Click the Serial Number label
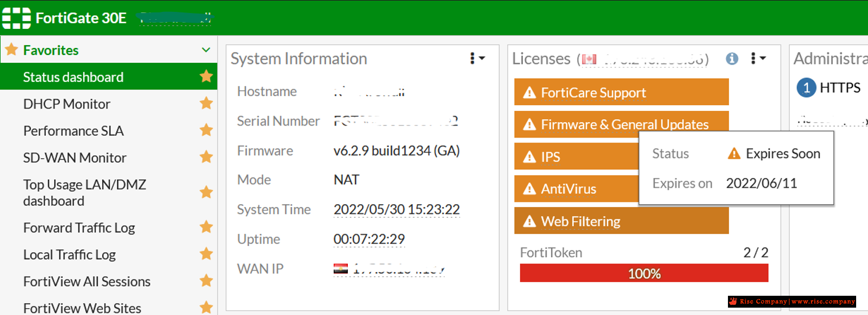 [278, 121]
